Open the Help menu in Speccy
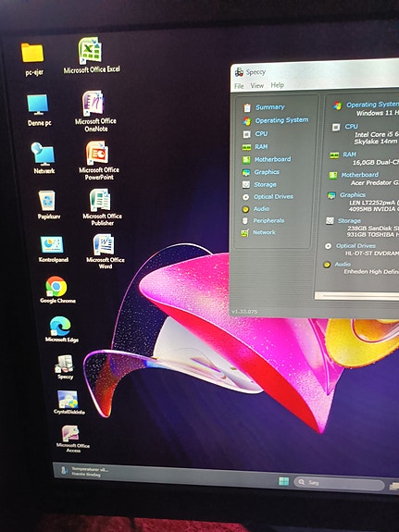The height and width of the screenshot is (532, 399). pyautogui.click(x=278, y=85)
